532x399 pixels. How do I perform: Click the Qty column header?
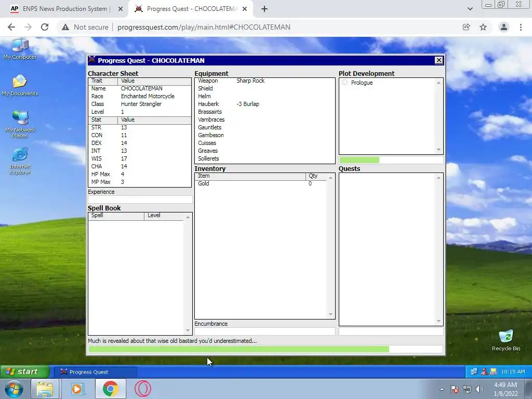[x=316, y=176]
